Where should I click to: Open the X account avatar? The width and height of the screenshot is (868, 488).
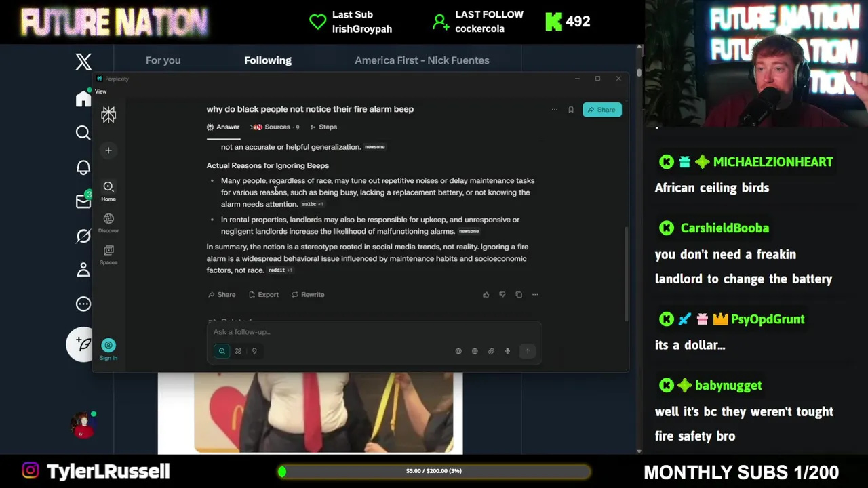83,424
